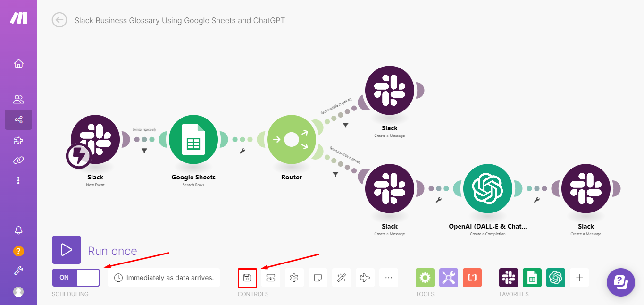Add Google Sheets from Favorites

coord(532,278)
